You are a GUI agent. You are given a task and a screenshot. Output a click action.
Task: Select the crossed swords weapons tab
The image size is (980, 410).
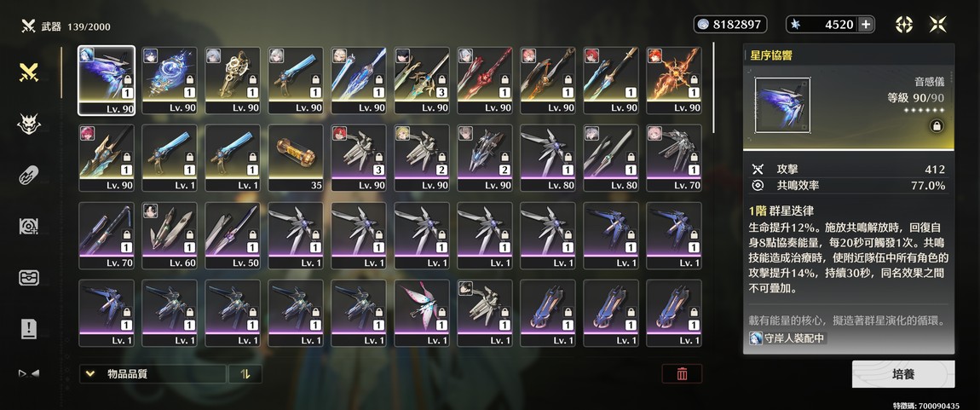(29, 72)
